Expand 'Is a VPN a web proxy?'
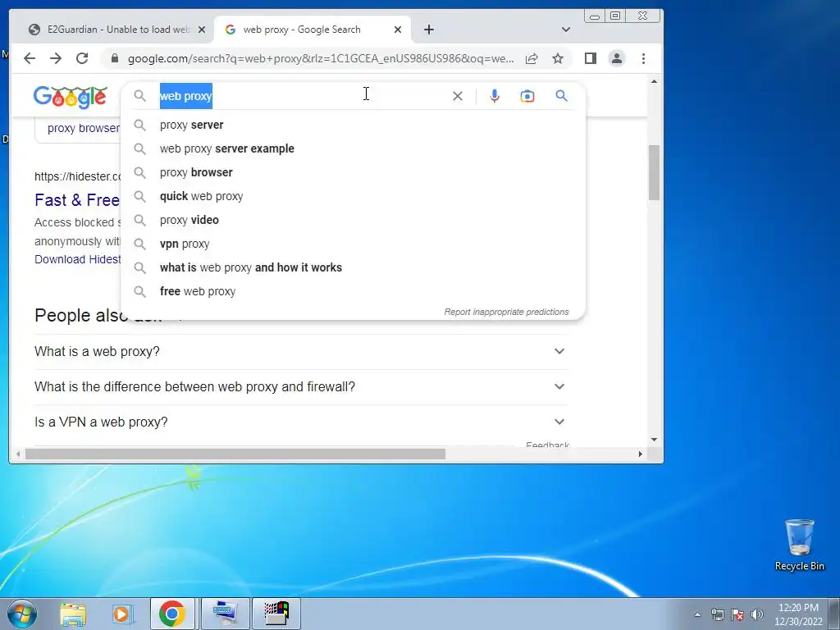The height and width of the screenshot is (630, 840). tap(300, 422)
